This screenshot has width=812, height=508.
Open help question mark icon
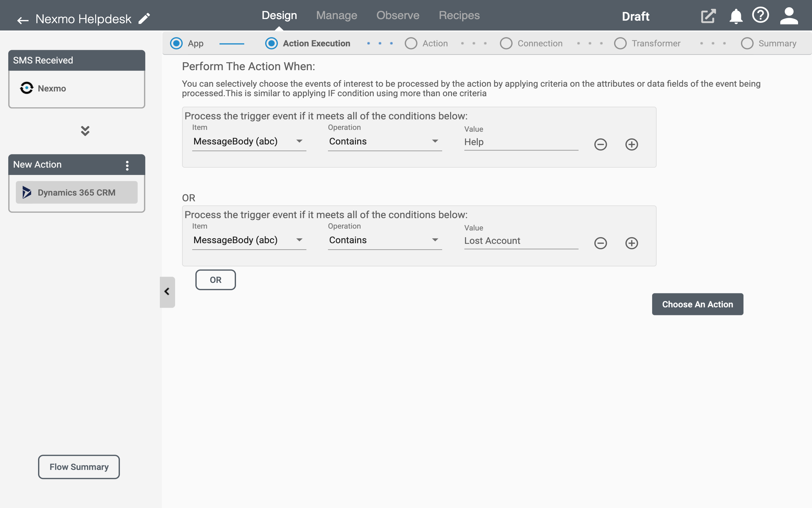click(760, 16)
